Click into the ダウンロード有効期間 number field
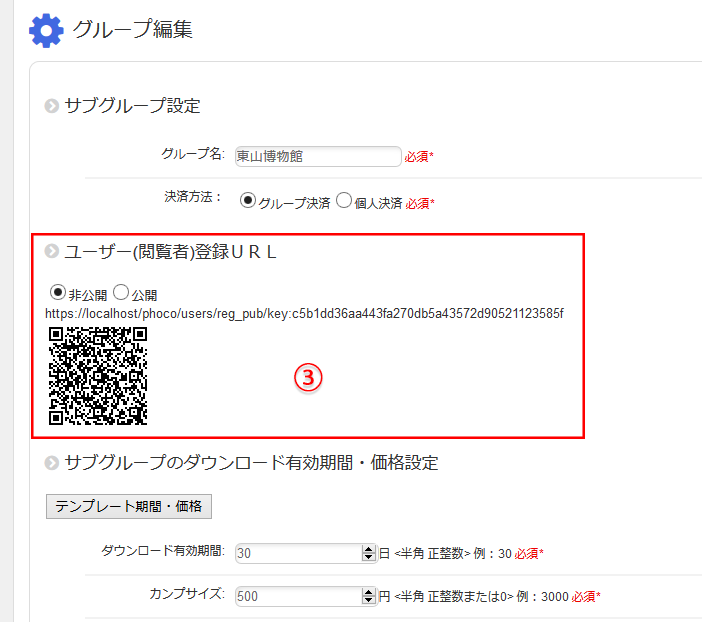This screenshot has height=622, width=702. (297, 553)
